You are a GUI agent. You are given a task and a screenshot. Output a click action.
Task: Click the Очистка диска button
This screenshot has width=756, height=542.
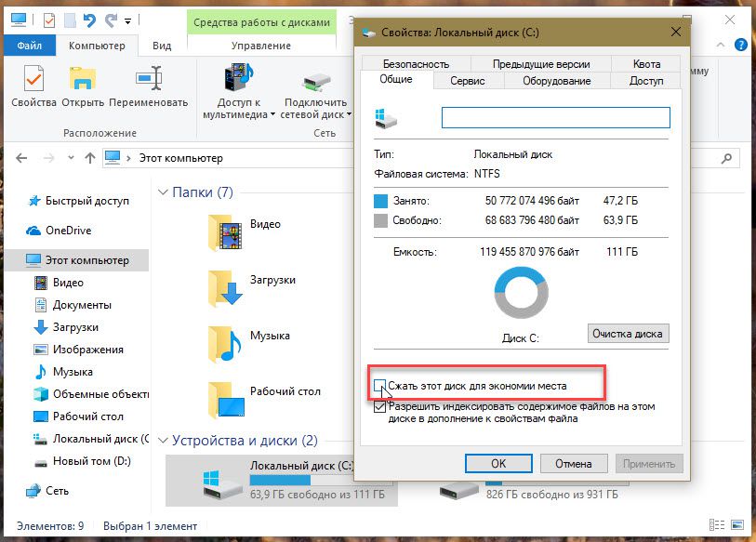(628, 333)
